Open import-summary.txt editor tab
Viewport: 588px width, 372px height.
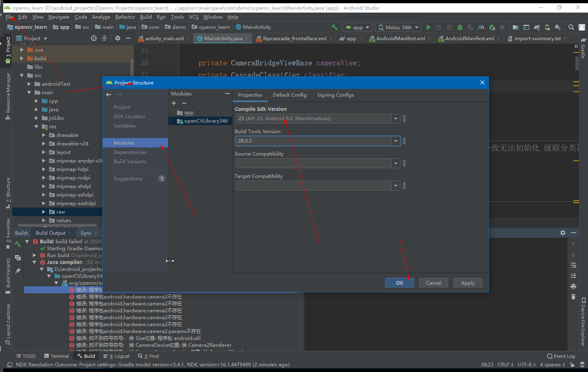[x=537, y=39]
